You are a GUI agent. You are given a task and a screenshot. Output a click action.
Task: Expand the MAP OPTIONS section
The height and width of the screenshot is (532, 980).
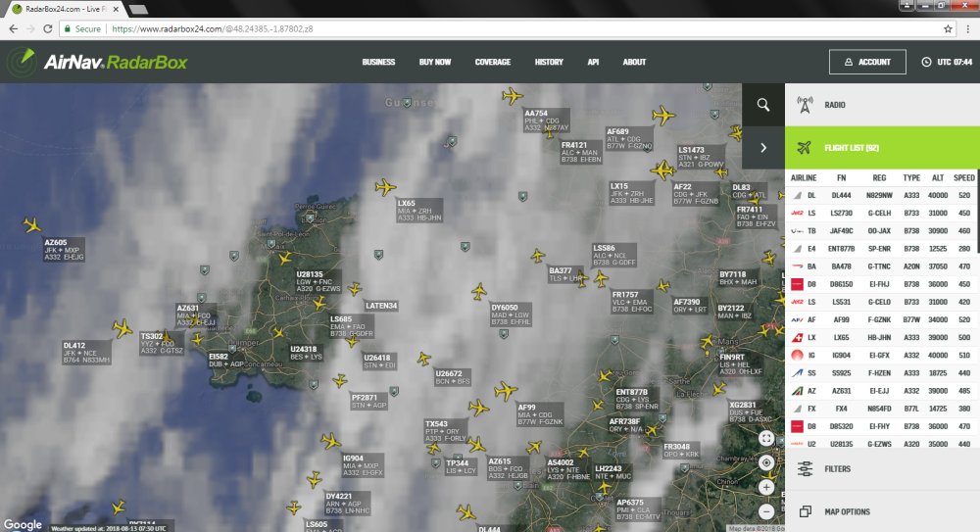click(x=883, y=511)
